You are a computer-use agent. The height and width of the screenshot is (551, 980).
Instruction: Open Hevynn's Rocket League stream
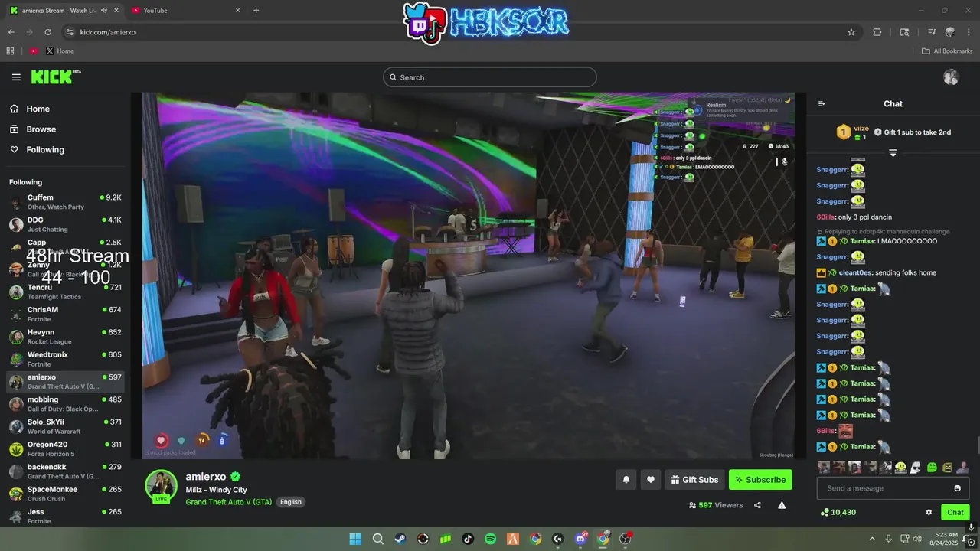[x=65, y=337]
